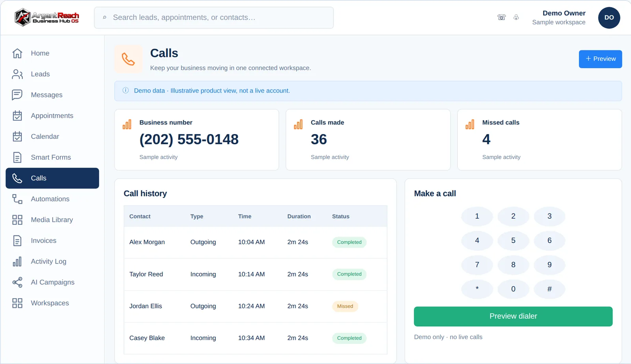Open the Calendar sidebar item
Screen dimensions: 631x364
[52, 136]
